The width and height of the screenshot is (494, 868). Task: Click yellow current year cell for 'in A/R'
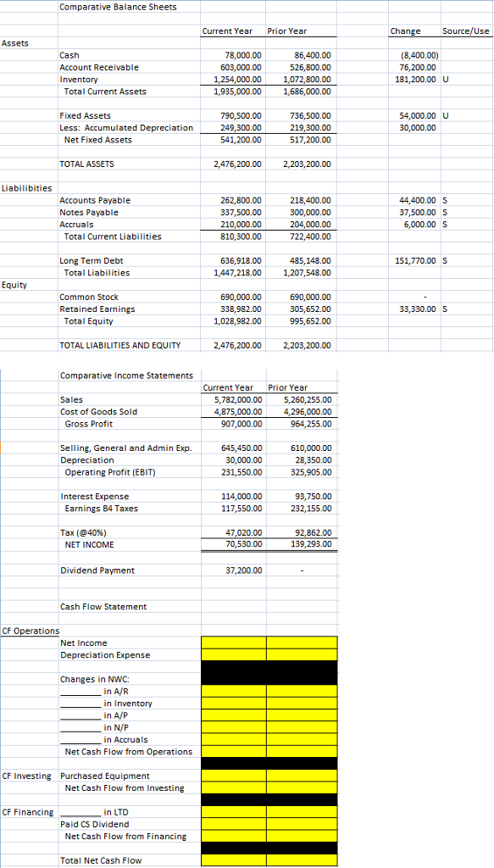point(234,691)
